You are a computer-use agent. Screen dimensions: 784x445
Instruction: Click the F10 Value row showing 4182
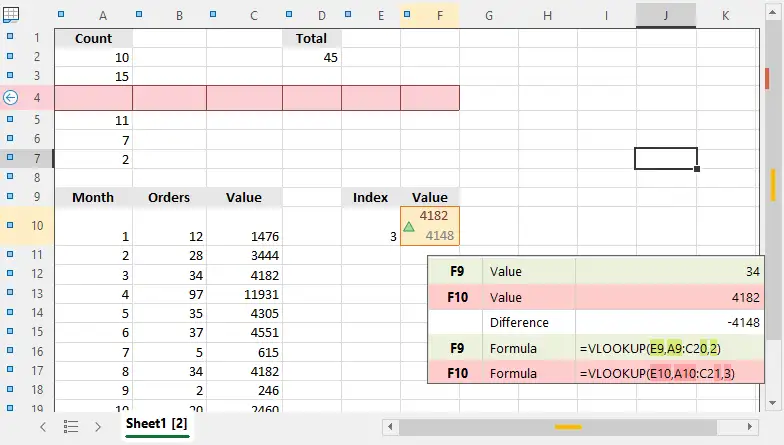[x=596, y=298]
